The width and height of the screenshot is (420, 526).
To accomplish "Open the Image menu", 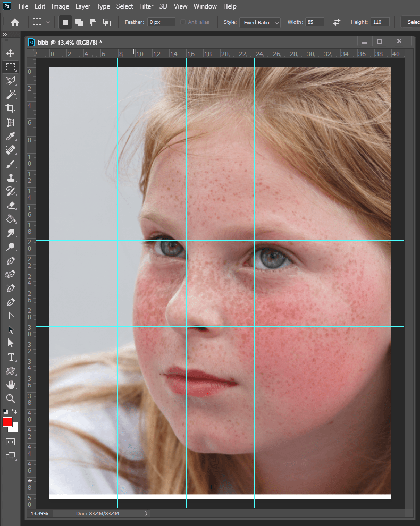I will click(x=60, y=6).
